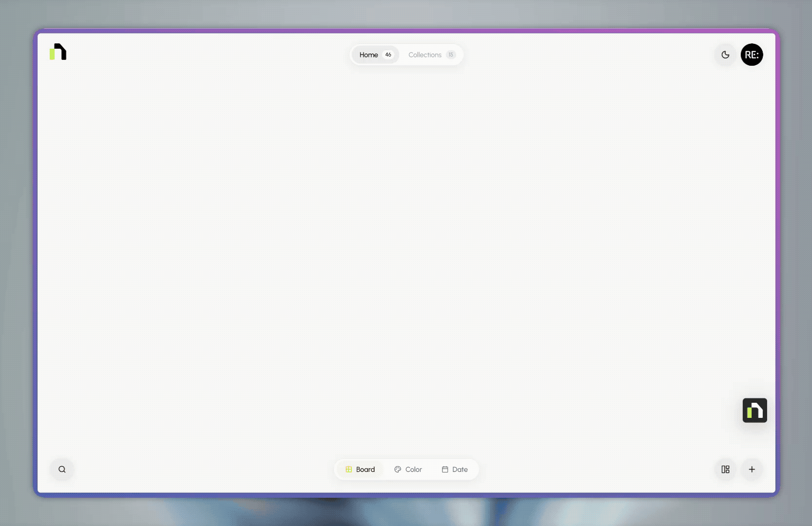Switch to the Collections tab

pyautogui.click(x=431, y=55)
